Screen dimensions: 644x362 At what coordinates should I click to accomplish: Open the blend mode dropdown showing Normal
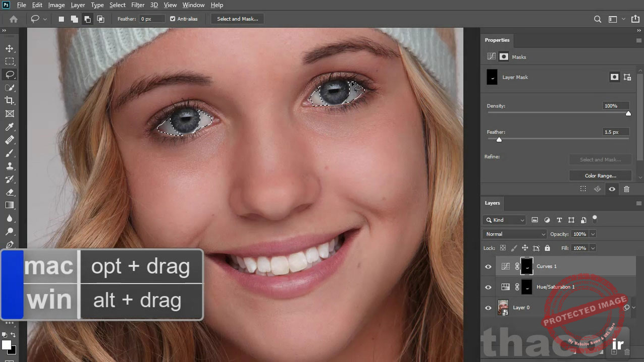pos(514,234)
